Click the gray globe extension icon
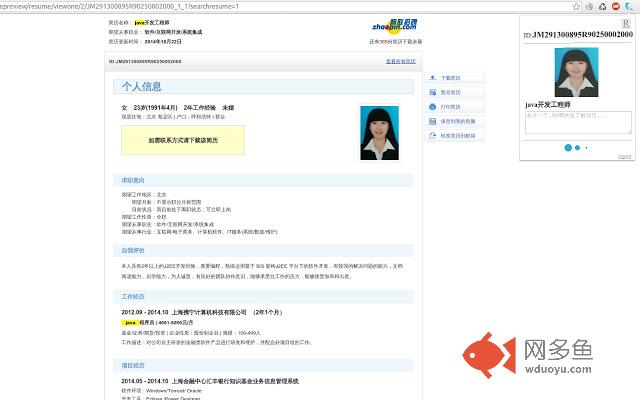This screenshot has height=400, width=640. tap(589, 7)
